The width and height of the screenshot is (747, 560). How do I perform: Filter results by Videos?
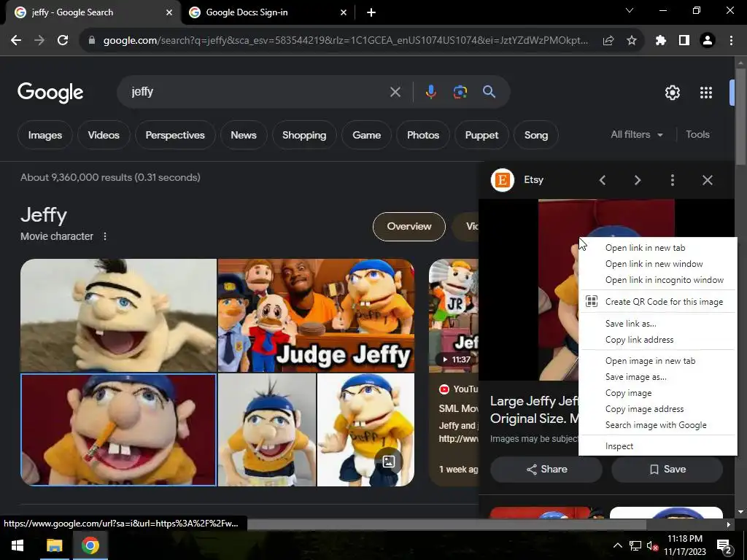(104, 135)
